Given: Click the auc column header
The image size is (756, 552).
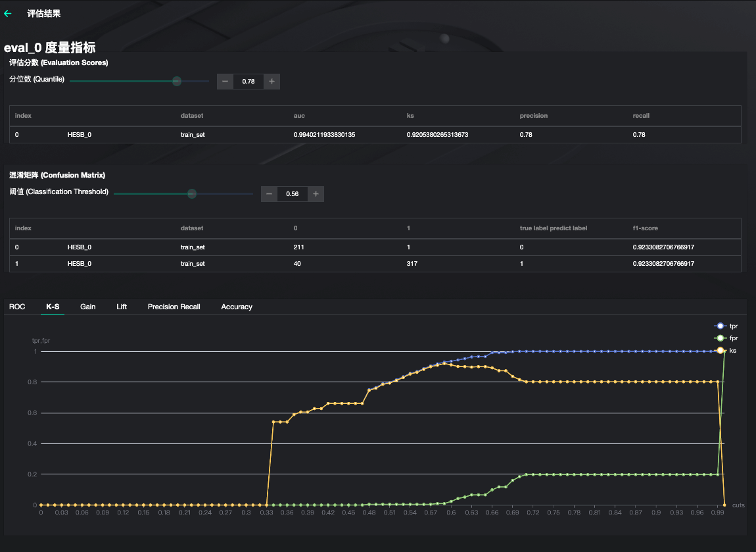Looking at the screenshot, I should pyautogui.click(x=300, y=116).
